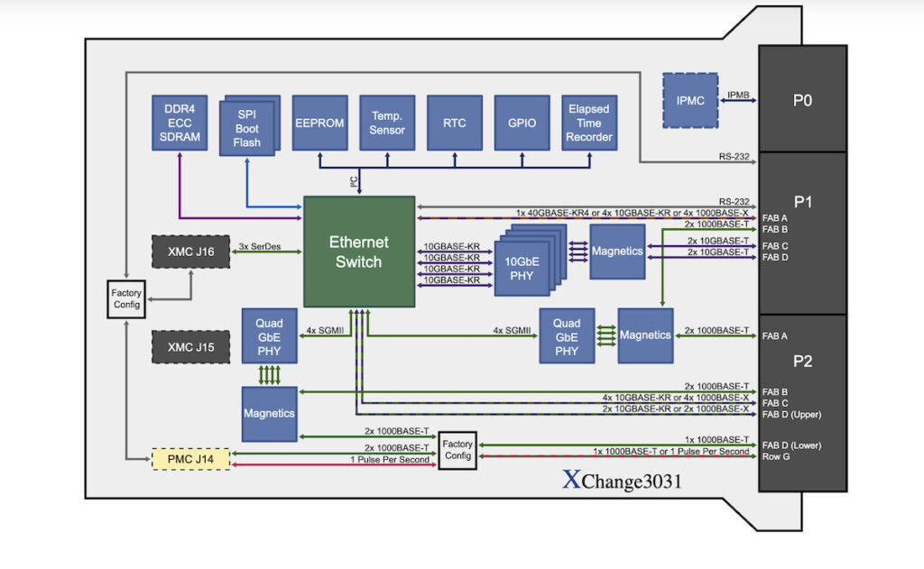The height and width of the screenshot is (569, 924).
Task: Click the FAB A label beside P2 Magnetics line
Action: click(774, 335)
